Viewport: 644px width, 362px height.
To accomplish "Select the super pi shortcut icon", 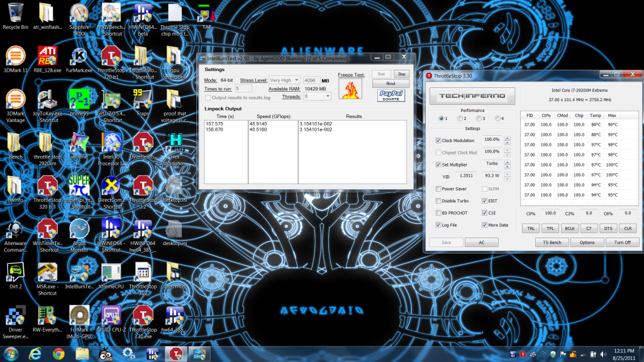I will [79, 192].
